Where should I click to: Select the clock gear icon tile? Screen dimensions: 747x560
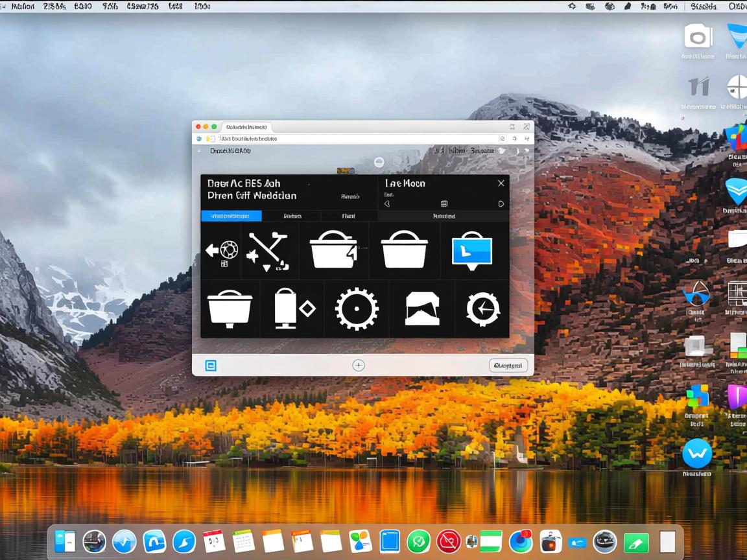coord(482,309)
